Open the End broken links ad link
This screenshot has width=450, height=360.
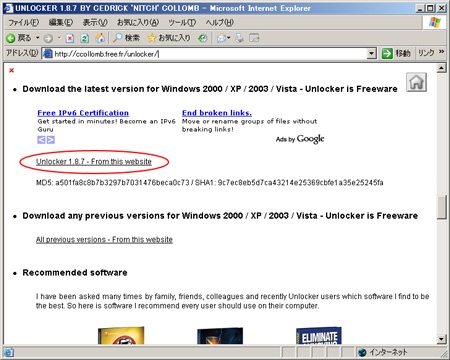tap(217, 113)
